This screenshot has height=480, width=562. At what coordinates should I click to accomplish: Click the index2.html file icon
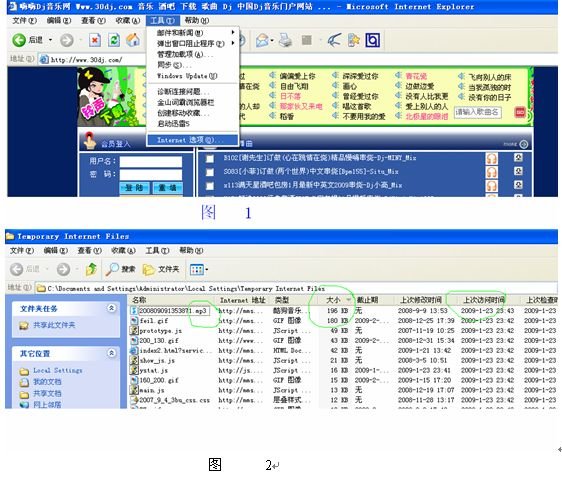pyautogui.click(x=134, y=350)
